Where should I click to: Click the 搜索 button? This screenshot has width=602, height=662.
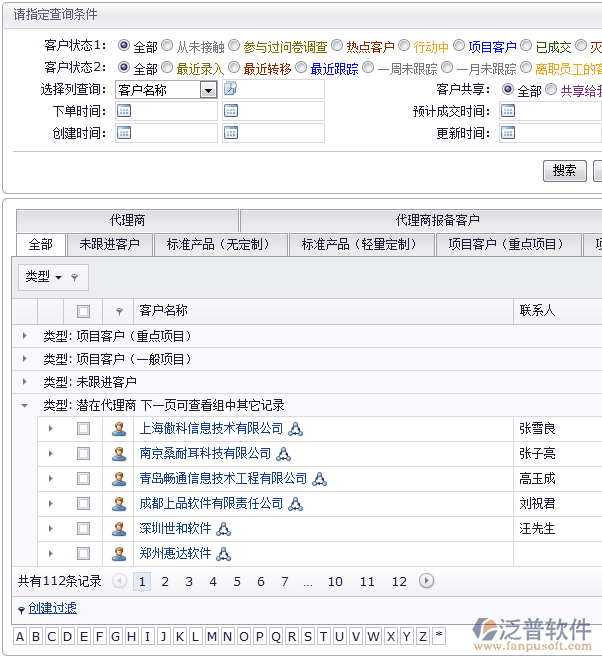564,171
